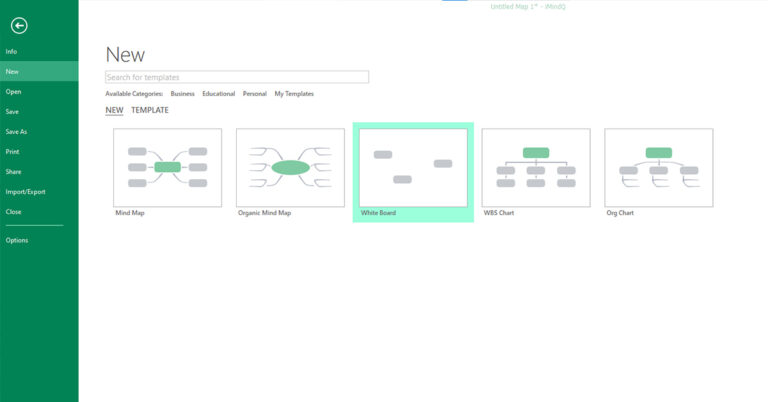Click Close in the sidebar
Image resolution: width=768 pixels, height=402 pixels.
pos(13,212)
